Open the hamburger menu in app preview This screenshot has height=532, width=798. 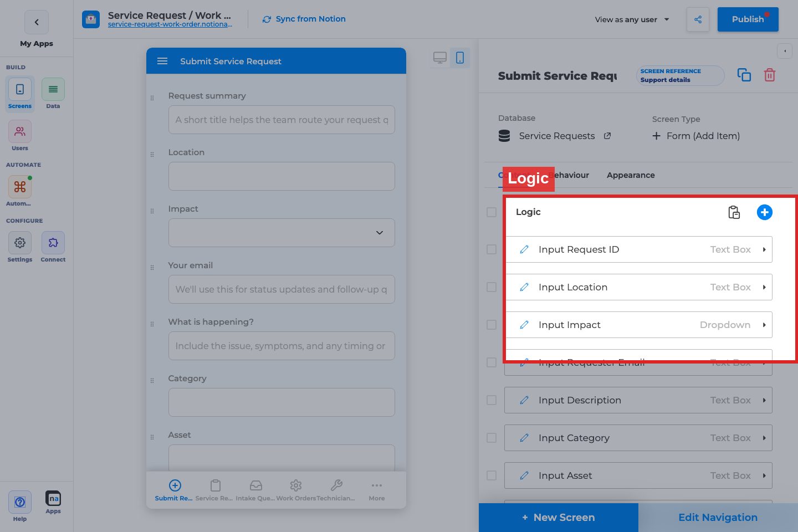(162, 61)
